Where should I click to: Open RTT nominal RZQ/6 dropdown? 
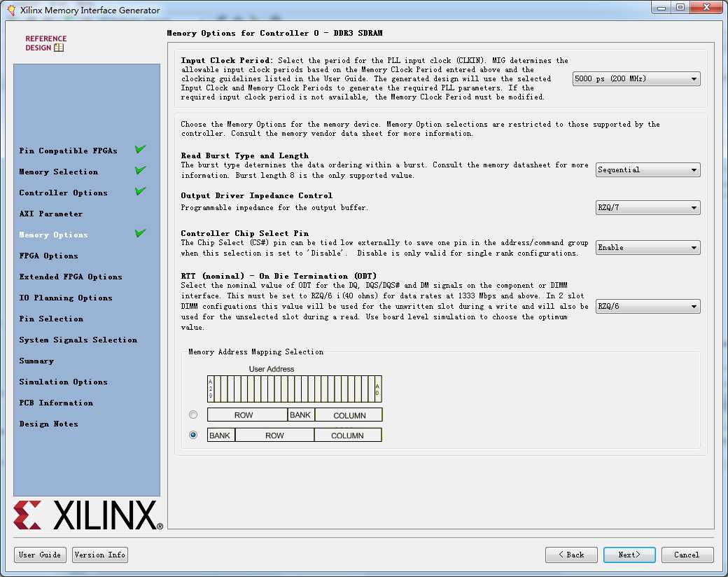point(647,307)
